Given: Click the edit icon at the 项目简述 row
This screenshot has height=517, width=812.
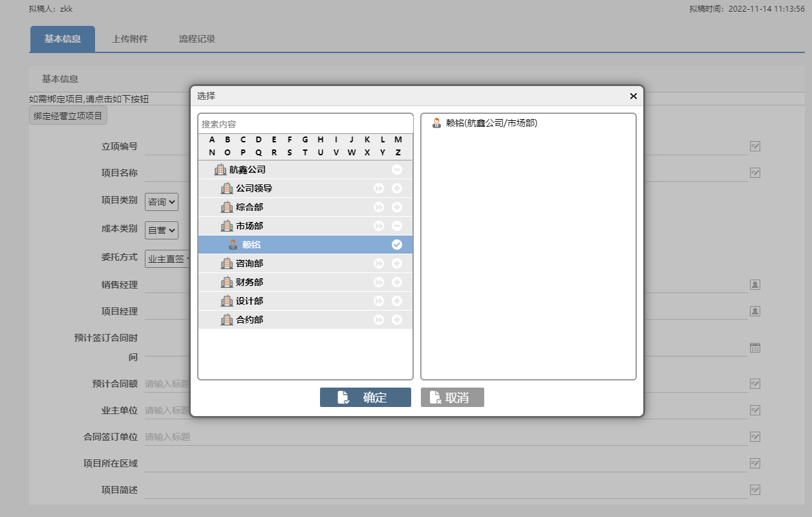Looking at the screenshot, I should tap(754, 490).
